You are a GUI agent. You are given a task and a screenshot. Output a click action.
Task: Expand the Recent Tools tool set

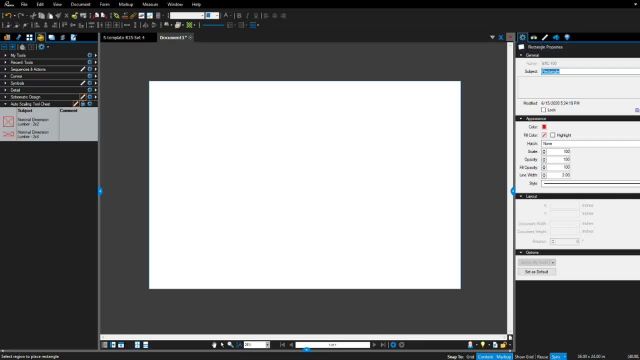5,62
